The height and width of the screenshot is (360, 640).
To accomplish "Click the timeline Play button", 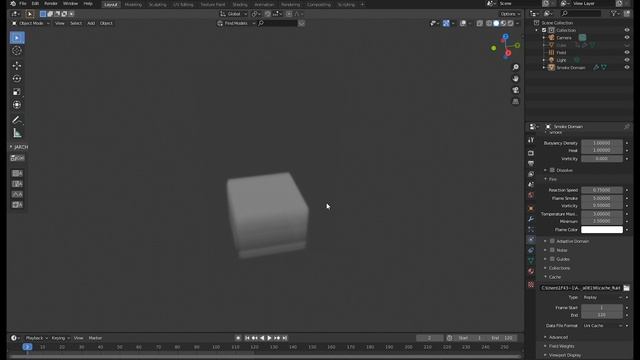I will click(x=269, y=338).
